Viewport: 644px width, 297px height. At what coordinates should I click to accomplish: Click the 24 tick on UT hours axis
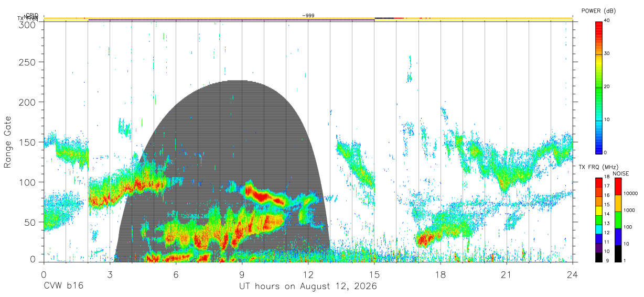tap(573, 274)
